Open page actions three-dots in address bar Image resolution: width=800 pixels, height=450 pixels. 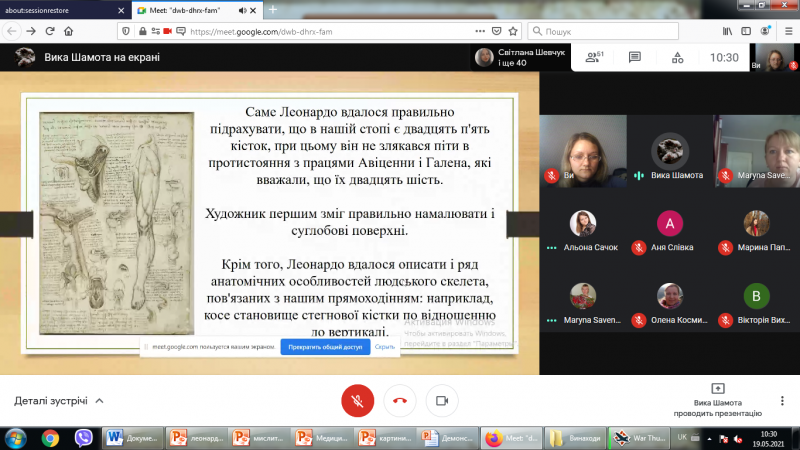(x=480, y=31)
